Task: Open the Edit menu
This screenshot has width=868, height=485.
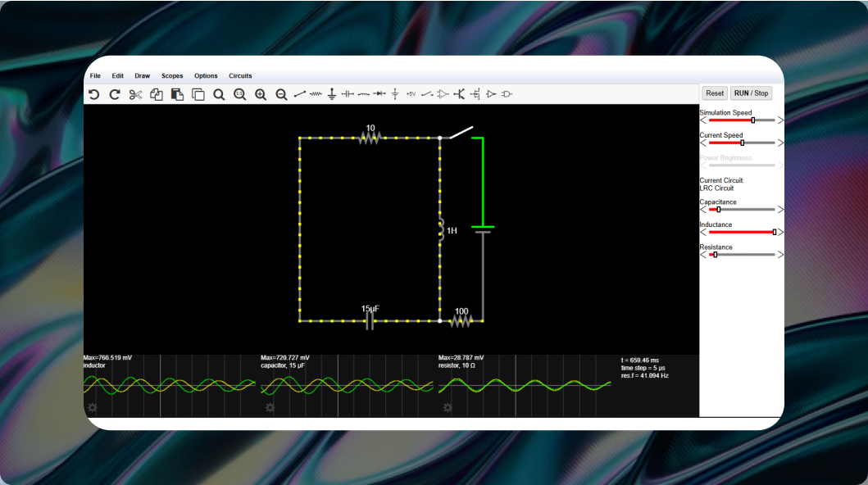Action: (x=118, y=75)
